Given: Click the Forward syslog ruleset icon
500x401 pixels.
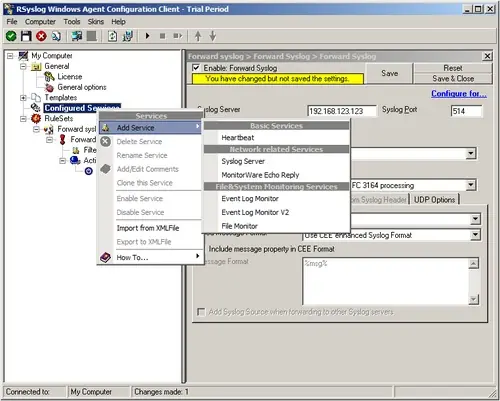Looking at the screenshot, I should coord(49,129).
